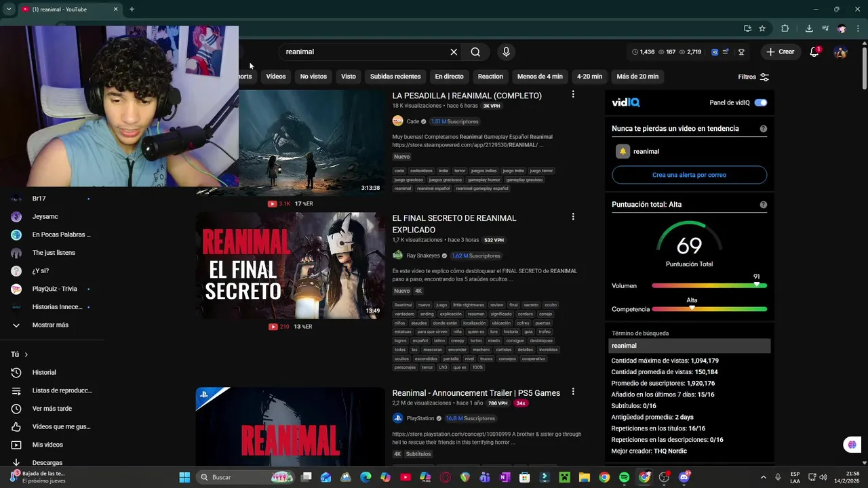The image size is (868, 488).
Task: Open the Cade channel link
Action: pos(413,121)
